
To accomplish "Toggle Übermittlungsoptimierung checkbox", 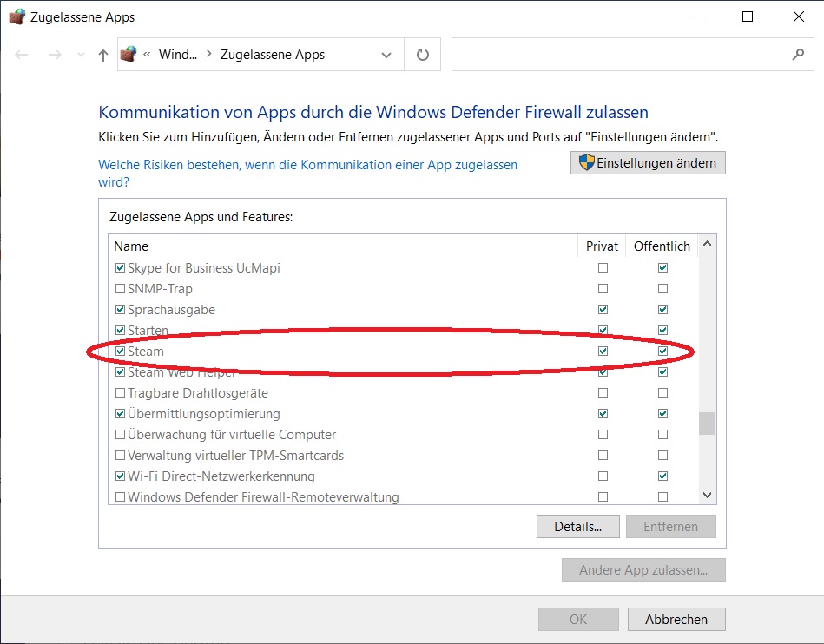I will click(x=121, y=413).
